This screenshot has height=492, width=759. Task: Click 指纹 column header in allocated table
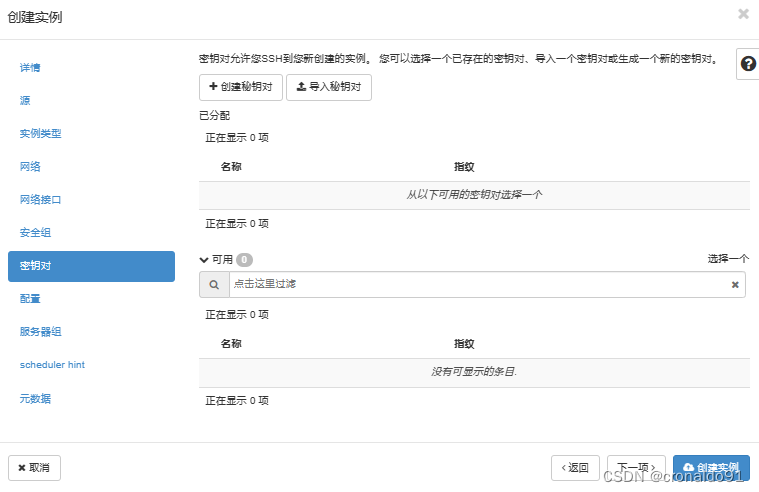(464, 167)
